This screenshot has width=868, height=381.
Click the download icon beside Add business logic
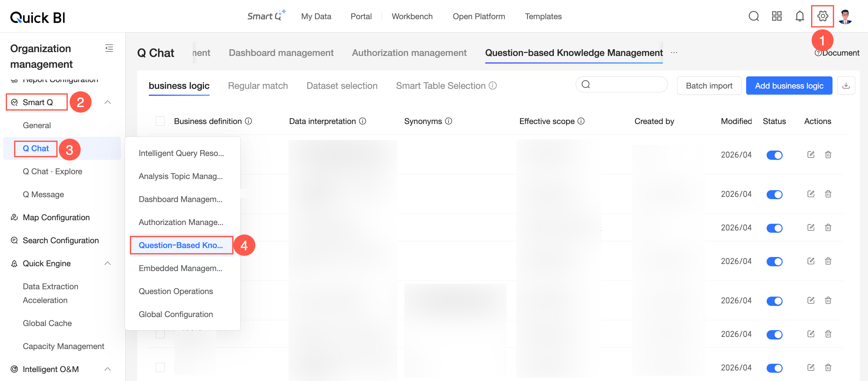(846, 86)
